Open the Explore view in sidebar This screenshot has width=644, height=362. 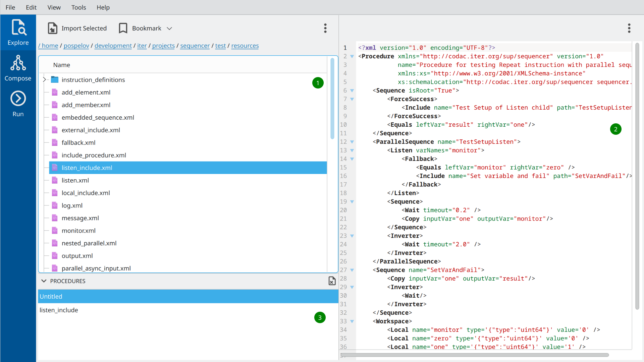coord(18,33)
